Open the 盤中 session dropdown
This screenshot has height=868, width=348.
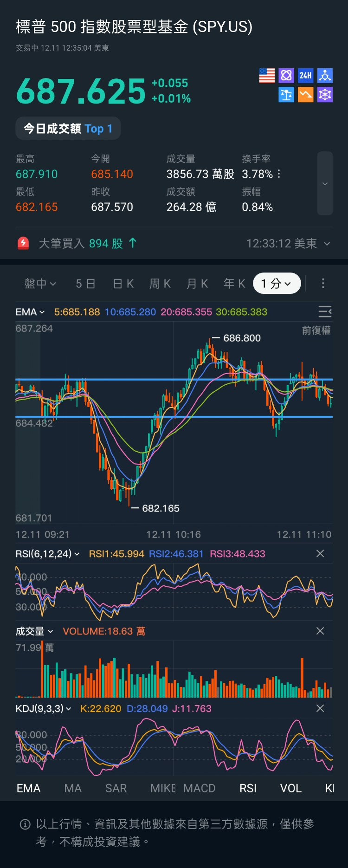[x=40, y=284]
